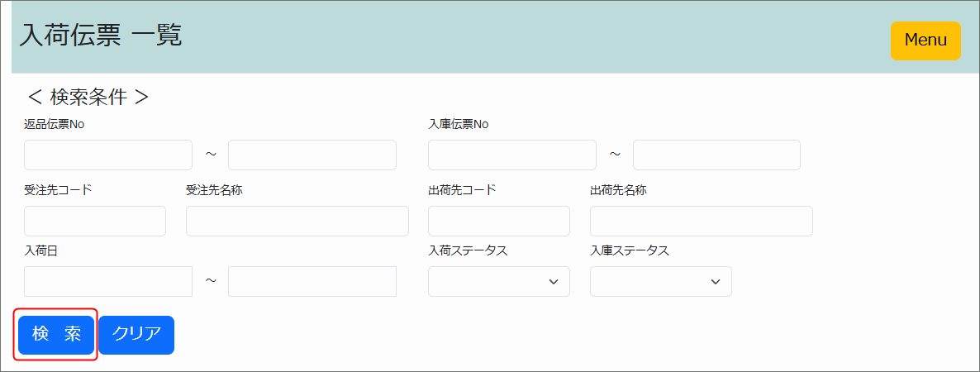Screen dimensions: 980x372
Task: Click the クリア clear button
Action: point(136,335)
